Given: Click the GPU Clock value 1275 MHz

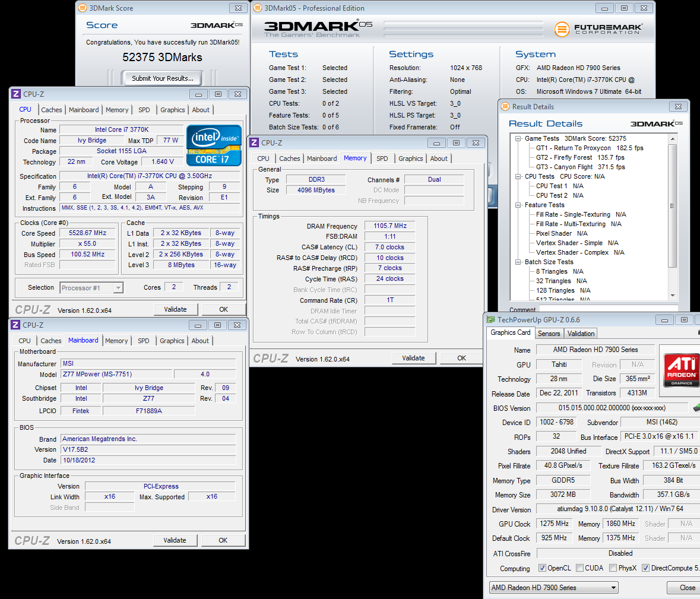Looking at the screenshot, I should coord(554,524).
